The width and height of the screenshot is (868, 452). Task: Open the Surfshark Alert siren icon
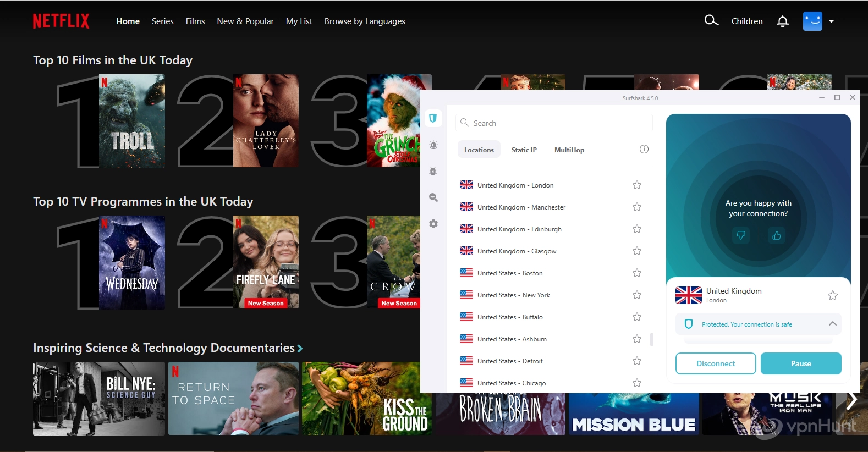[433, 145]
